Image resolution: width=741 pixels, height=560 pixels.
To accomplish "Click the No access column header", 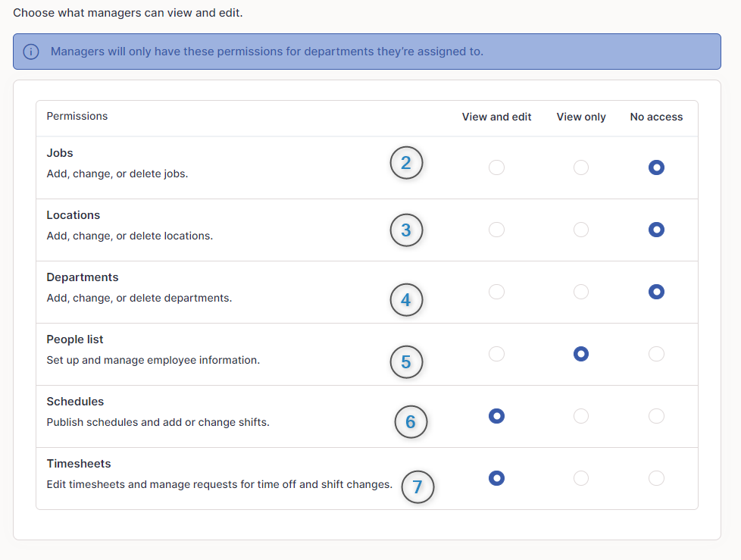I will 656,117.
